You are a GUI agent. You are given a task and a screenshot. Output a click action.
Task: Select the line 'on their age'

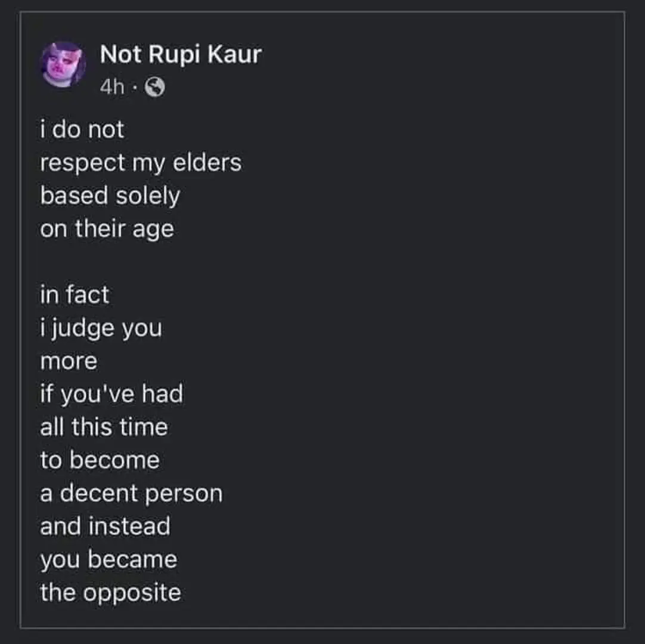[x=107, y=228]
